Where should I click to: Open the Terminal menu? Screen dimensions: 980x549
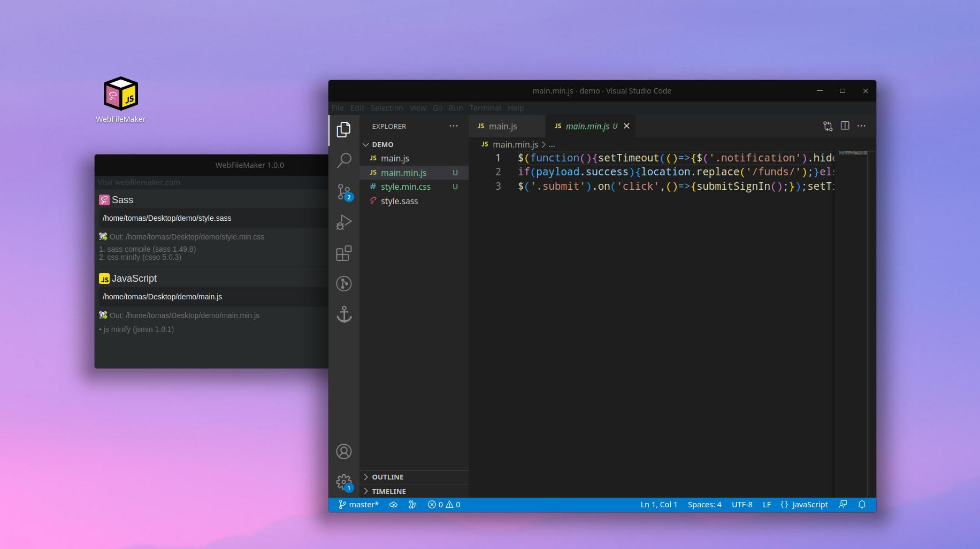[x=485, y=108]
